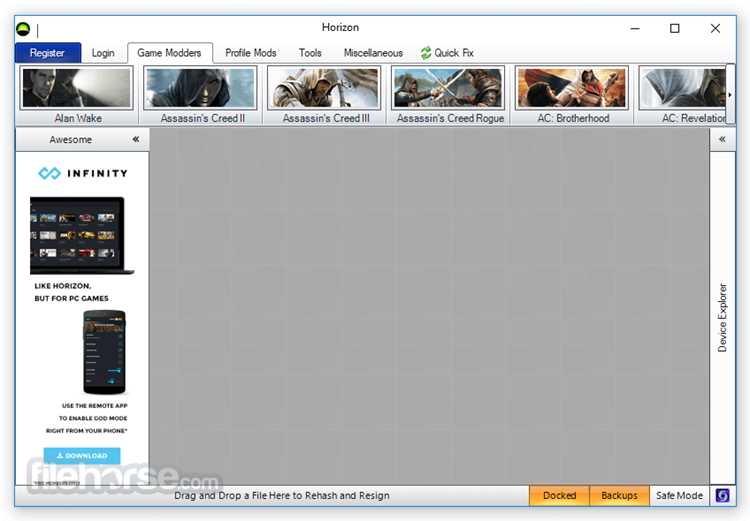This screenshot has width=750, height=521.
Task: Collapse the Awesome side panel
Action: [x=136, y=139]
